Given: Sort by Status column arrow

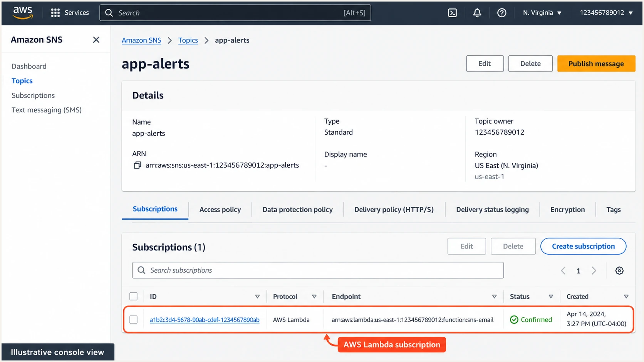Looking at the screenshot, I should point(551,297).
